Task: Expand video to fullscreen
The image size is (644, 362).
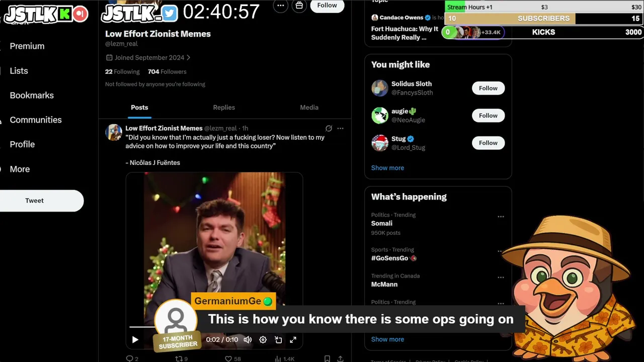Action: [293, 340]
